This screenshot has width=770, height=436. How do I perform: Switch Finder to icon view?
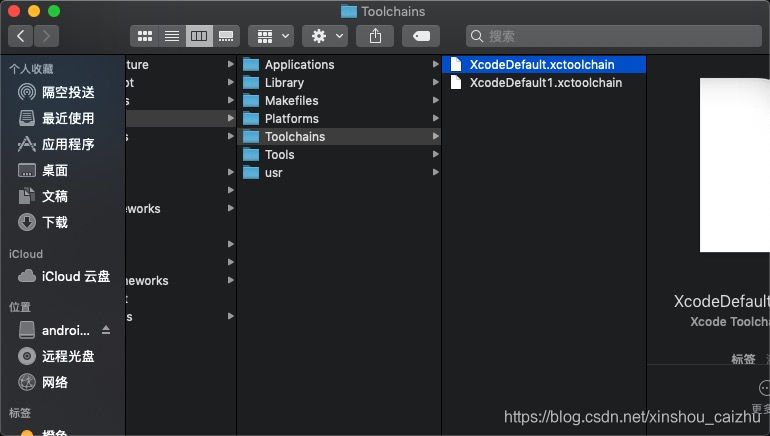point(144,36)
